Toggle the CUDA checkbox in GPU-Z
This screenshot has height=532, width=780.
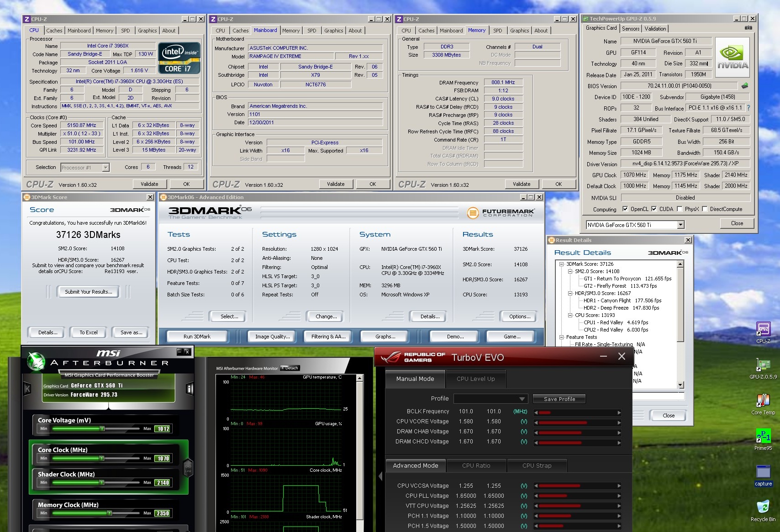[x=654, y=209]
